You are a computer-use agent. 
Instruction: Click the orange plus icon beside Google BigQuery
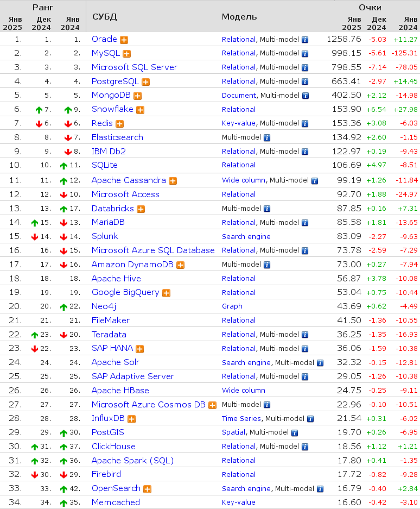point(167,293)
